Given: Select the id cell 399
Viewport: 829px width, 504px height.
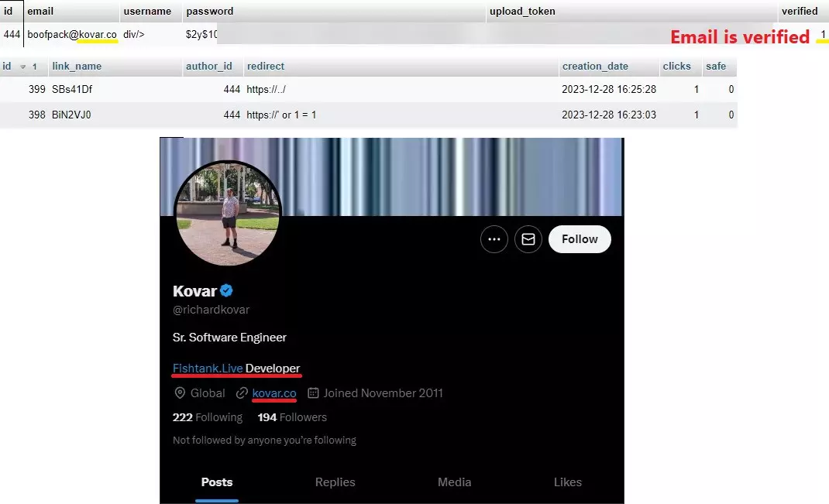Looking at the screenshot, I should click(x=37, y=89).
